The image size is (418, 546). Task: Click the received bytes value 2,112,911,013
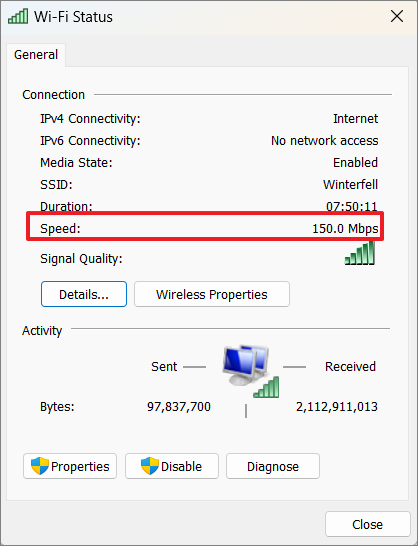[336, 406]
